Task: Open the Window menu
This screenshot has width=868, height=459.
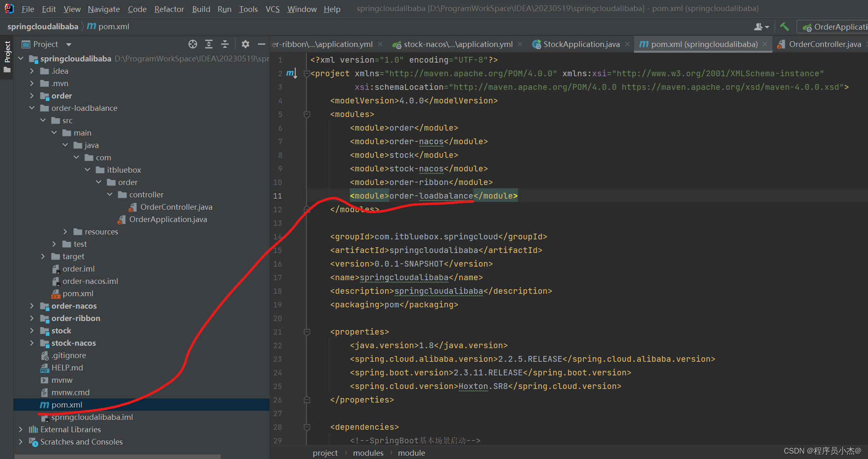Action: [302, 9]
